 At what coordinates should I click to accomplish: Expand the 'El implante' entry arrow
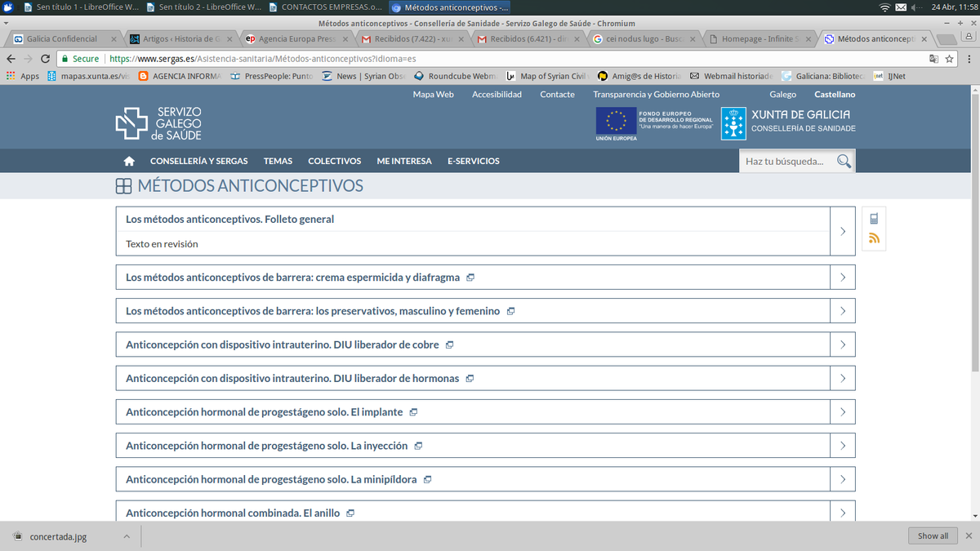click(843, 412)
